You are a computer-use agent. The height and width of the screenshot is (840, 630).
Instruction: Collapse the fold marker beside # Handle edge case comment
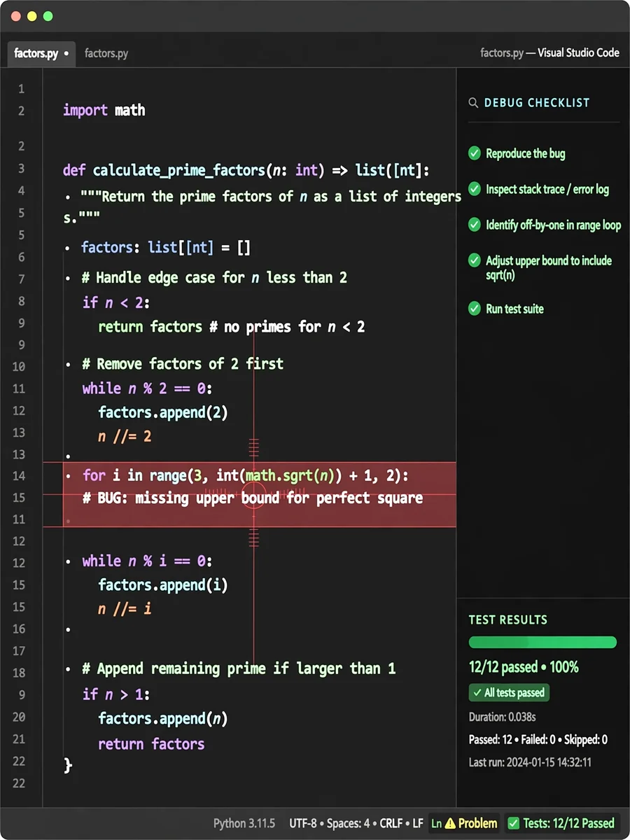point(67,279)
